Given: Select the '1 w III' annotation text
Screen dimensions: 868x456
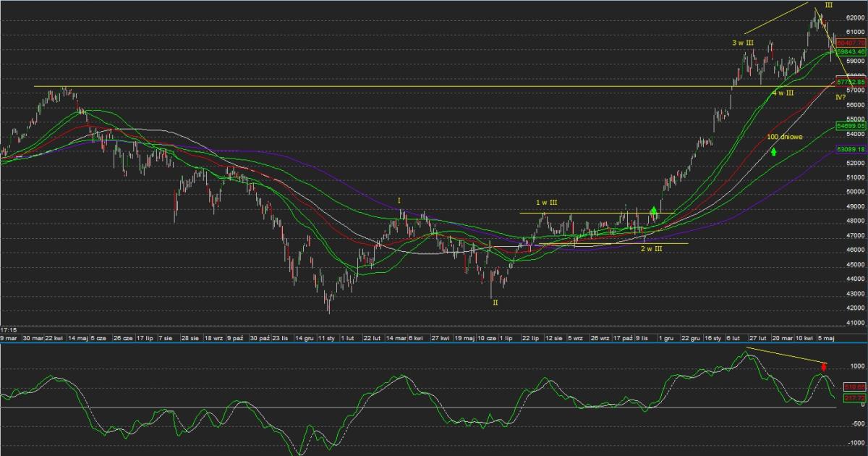Looking at the screenshot, I should pyautogui.click(x=547, y=202).
